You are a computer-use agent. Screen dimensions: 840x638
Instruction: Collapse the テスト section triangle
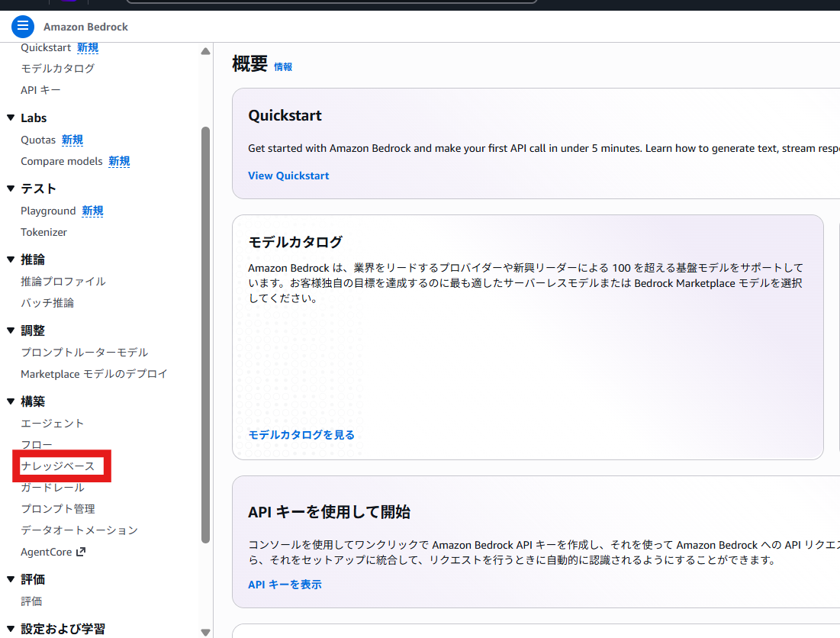coord(11,188)
